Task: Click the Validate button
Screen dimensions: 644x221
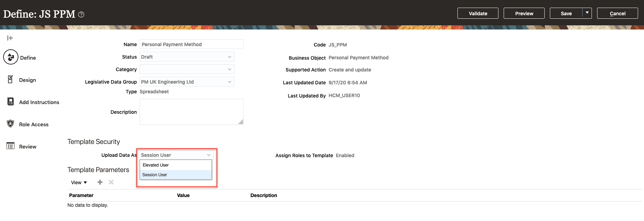Action: 478,14
